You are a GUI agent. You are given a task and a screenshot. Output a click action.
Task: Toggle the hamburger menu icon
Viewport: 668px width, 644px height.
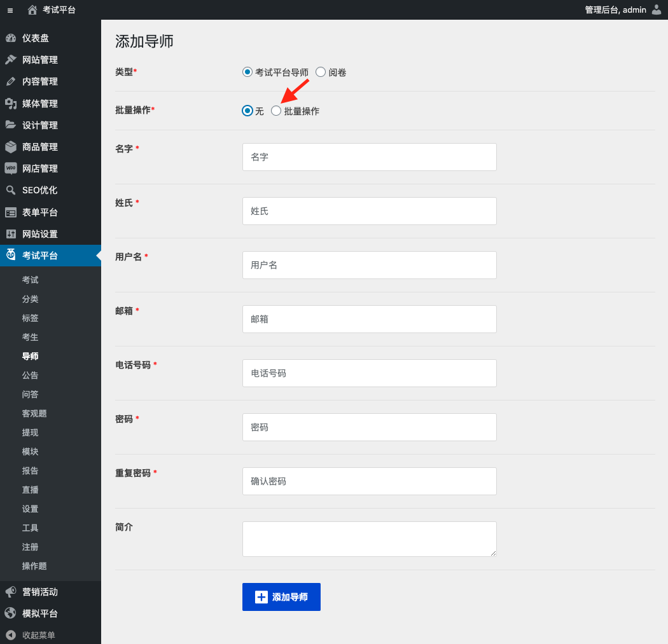(10, 10)
